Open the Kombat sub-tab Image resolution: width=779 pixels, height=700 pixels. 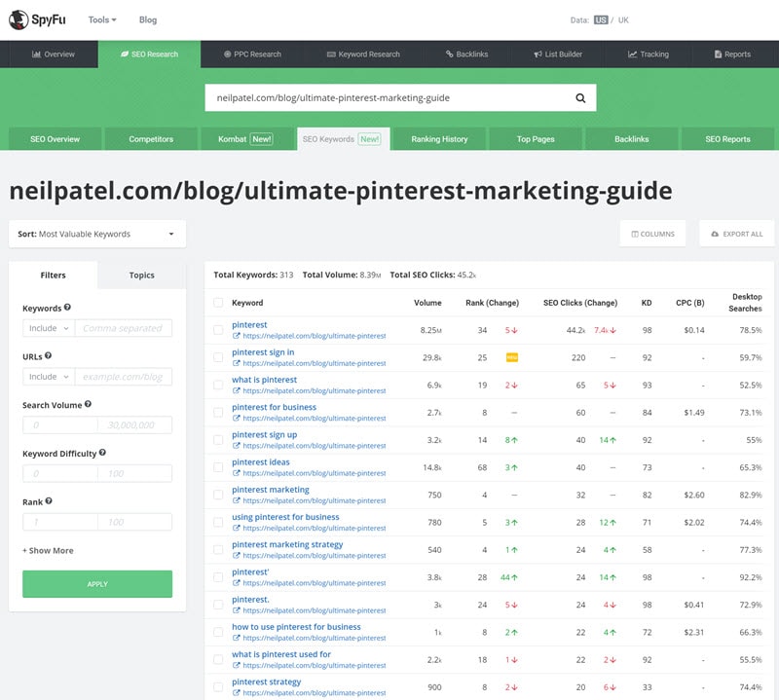(x=245, y=139)
